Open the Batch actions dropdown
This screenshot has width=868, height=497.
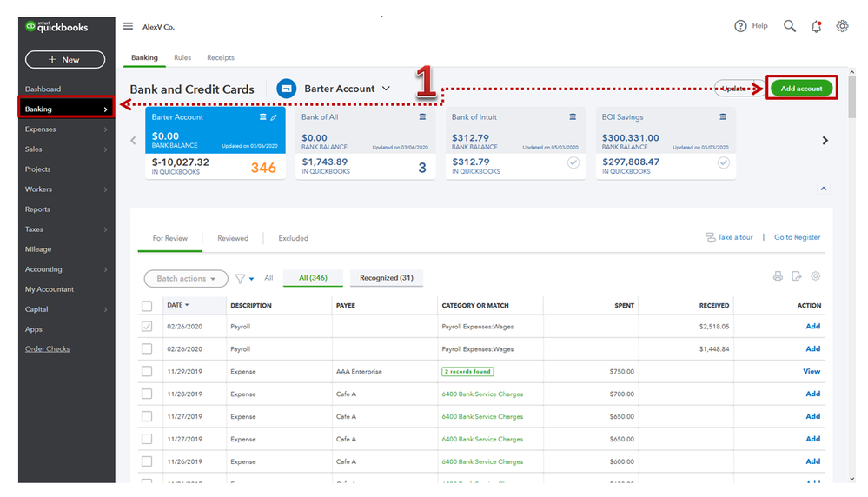click(186, 278)
